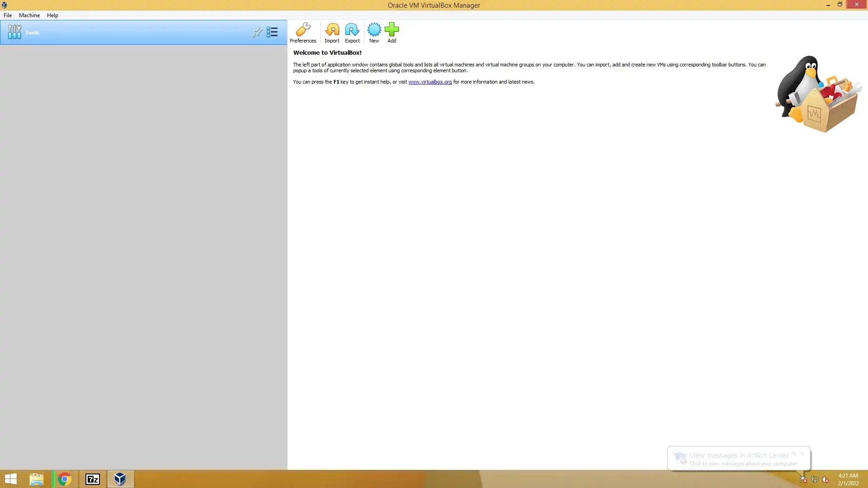Open the Machine menu
This screenshot has width=868, height=488.
coord(29,15)
